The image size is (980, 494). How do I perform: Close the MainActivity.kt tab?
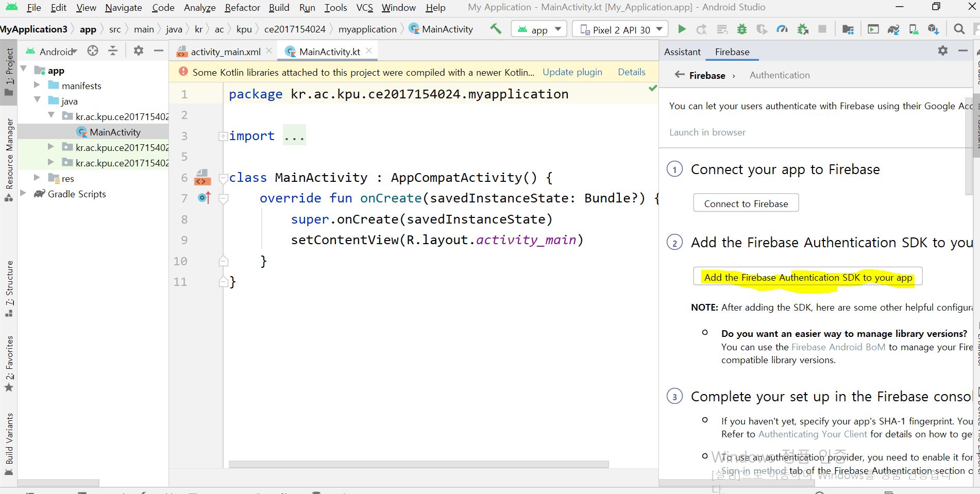[x=369, y=50]
